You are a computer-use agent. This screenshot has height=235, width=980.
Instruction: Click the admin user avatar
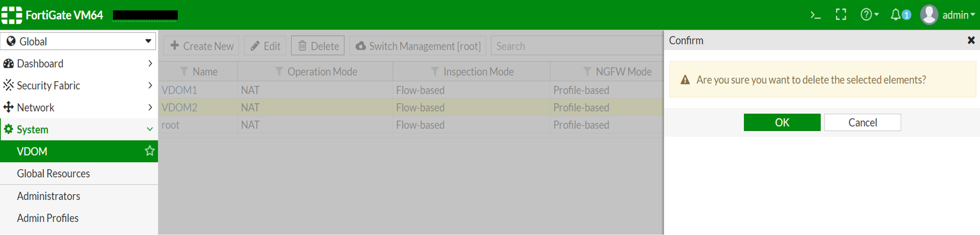[x=929, y=15]
